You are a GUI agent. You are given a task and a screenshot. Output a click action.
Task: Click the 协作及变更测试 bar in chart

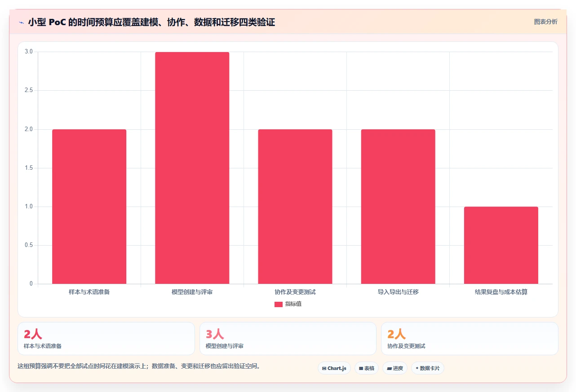tap(295, 207)
